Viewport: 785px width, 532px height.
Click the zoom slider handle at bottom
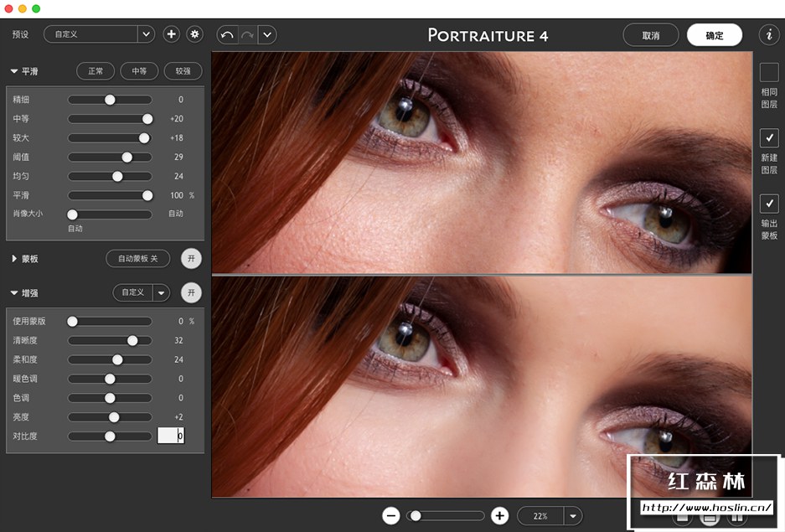pyautogui.click(x=416, y=515)
